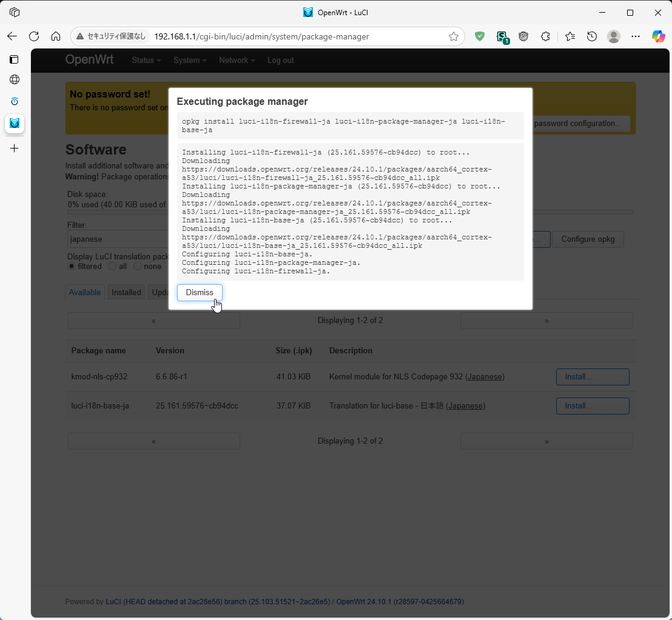Go back with the browser back arrow
The width and height of the screenshot is (672, 620).
[x=12, y=36]
